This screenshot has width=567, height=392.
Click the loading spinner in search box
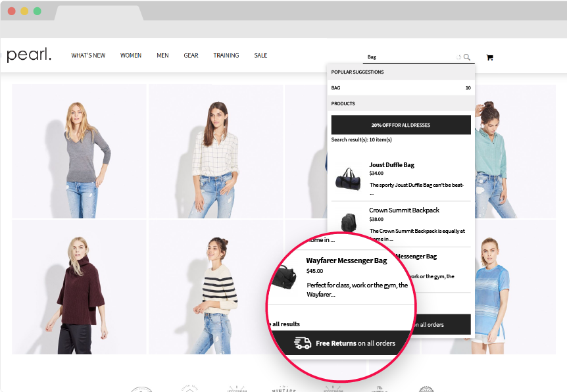pyautogui.click(x=459, y=57)
